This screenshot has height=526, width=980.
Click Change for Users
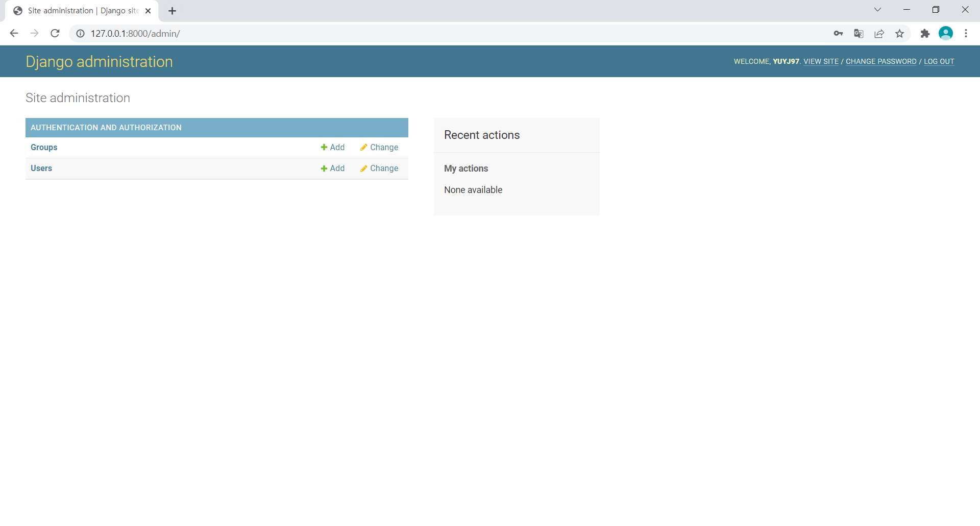pyautogui.click(x=379, y=168)
